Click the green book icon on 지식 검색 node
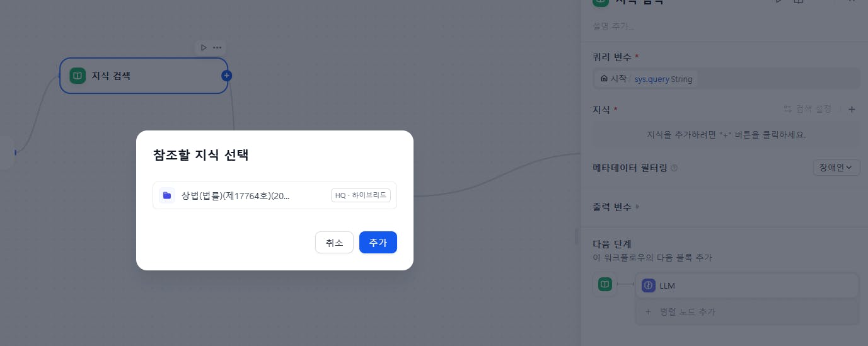868x346 pixels. pyautogui.click(x=77, y=76)
